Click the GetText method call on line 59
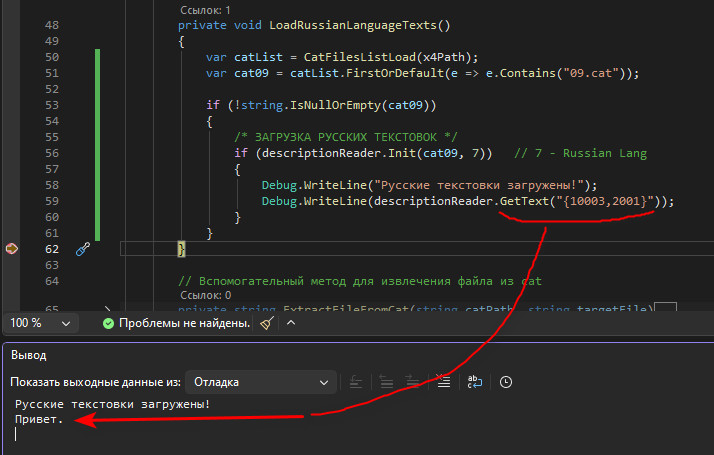Viewport: 714px width, 455px height. tap(524, 201)
